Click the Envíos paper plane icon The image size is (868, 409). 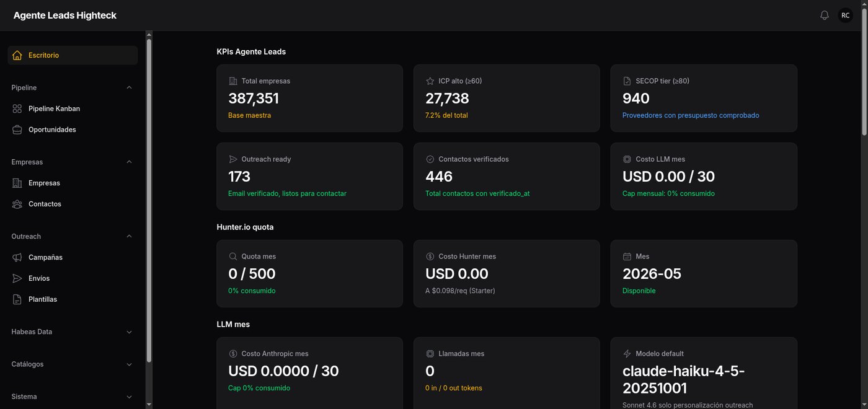pos(17,278)
